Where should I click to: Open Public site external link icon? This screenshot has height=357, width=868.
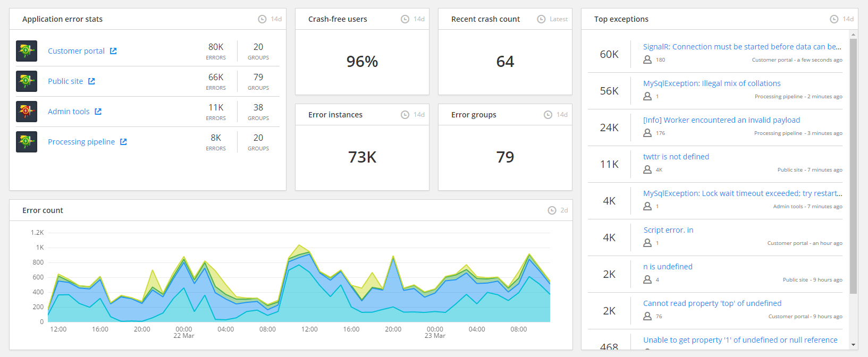91,81
